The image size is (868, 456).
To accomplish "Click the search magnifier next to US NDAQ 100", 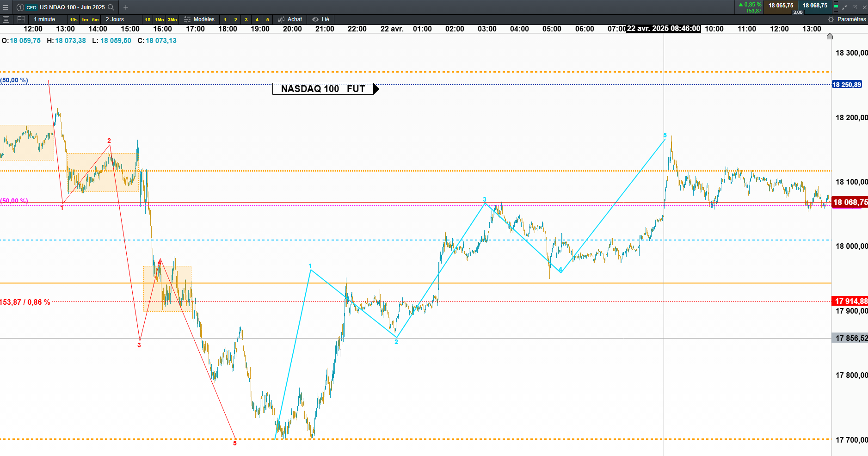I will pyautogui.click(x=111, y=7).
